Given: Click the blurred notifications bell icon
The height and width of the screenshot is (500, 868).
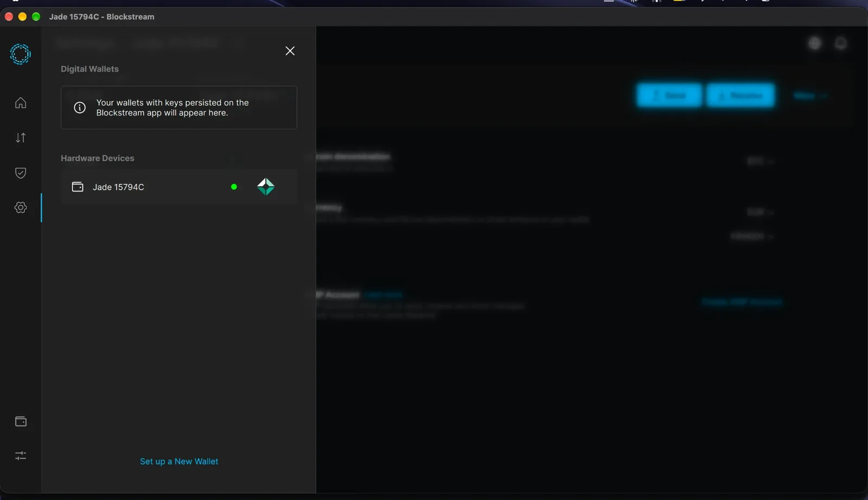Looking at the screenshot, I should [x=841, y=43].
